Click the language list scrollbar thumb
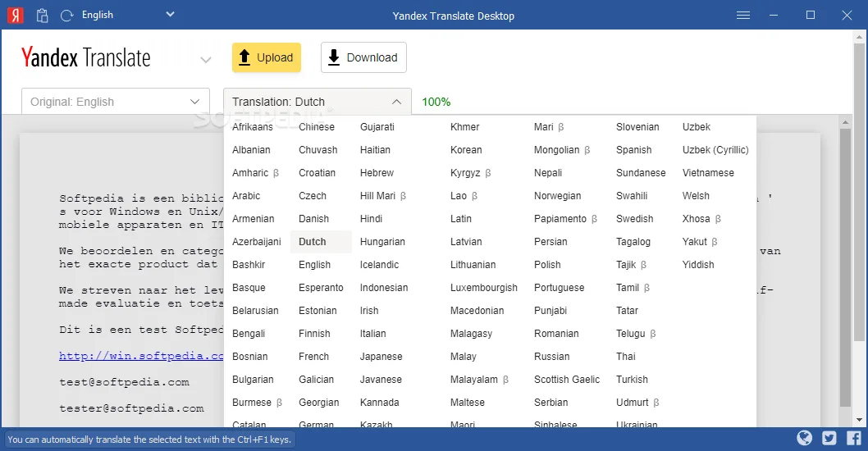Image resolution: width=868 pixels, height=451 pixels. tap(845, 268)
